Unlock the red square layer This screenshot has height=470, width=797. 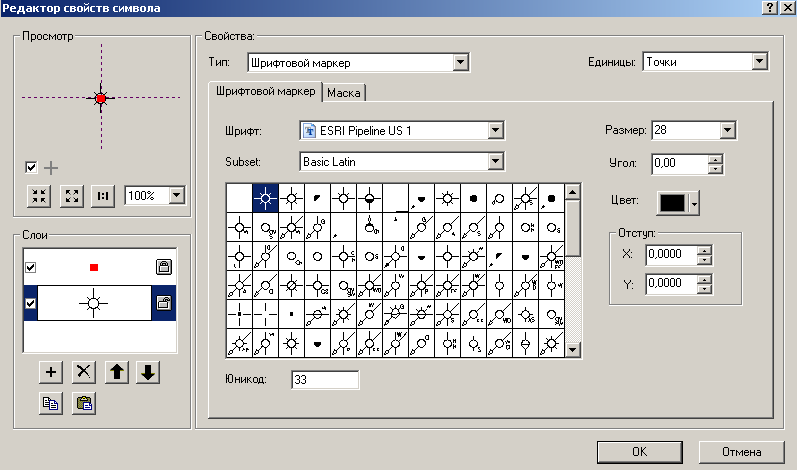164,267
